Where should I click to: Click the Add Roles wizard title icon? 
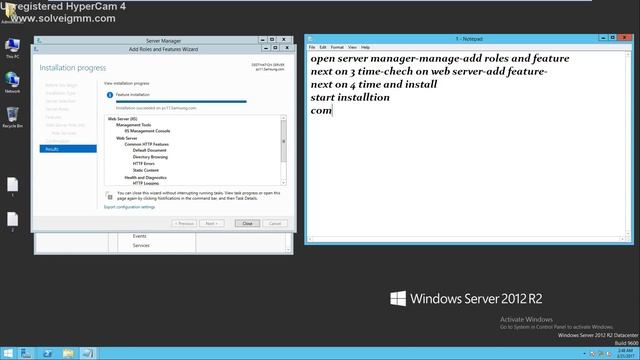pyautogui.click(x=36, y=49)
